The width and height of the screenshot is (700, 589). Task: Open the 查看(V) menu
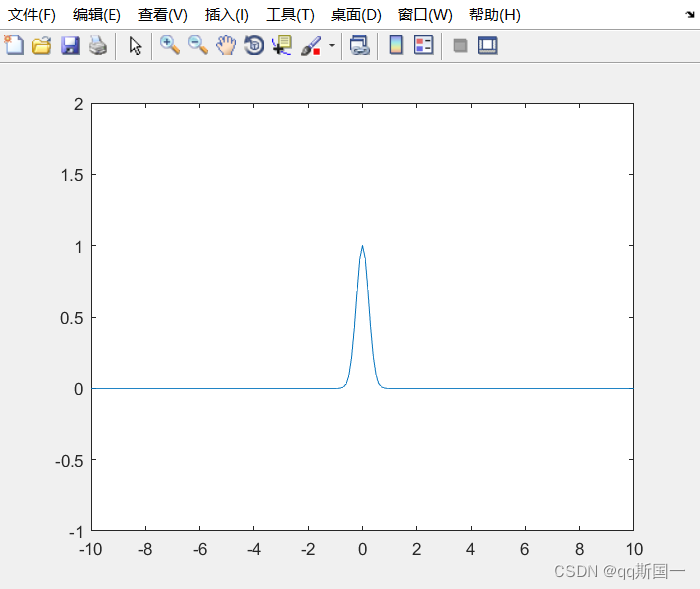point(162,15)
